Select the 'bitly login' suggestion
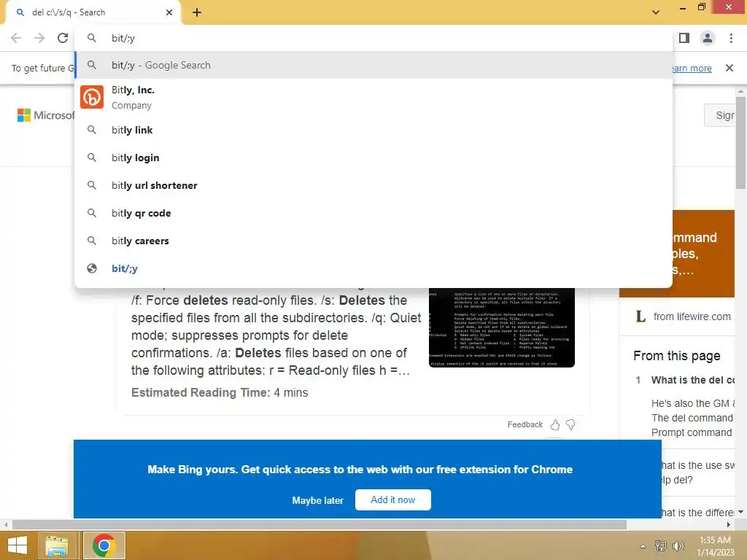The image size is (747, 560). coord(373,157)
